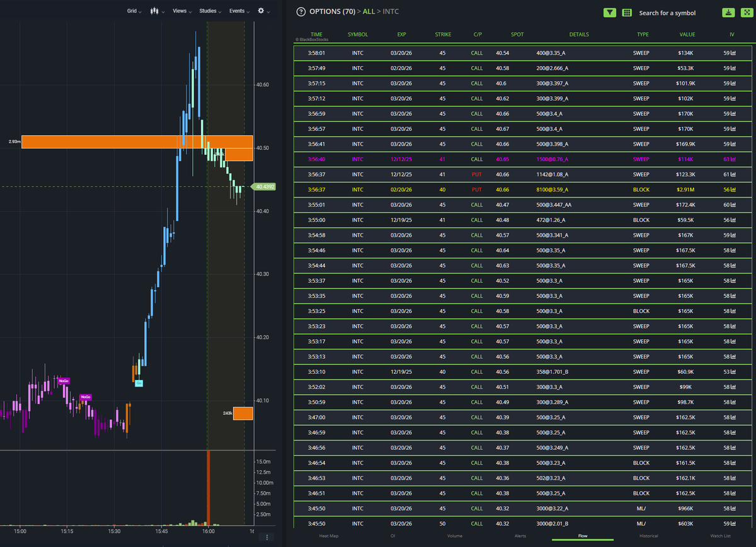Open the green filter funnel icon
Viewport: 756px width, 547px height.
tap(610, 13)
